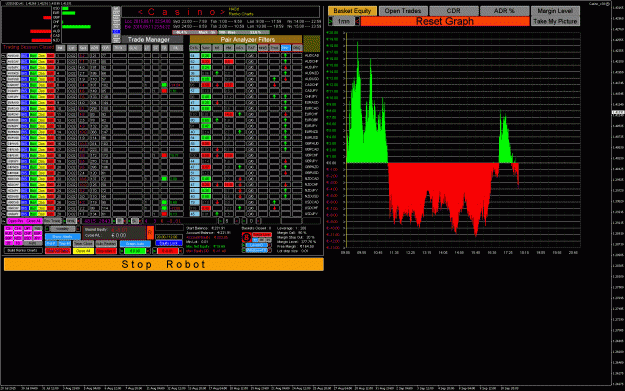Click the blue highlighted filter in Pair Analyzer row
625x391 pixels.
click(x=286, y=47)
